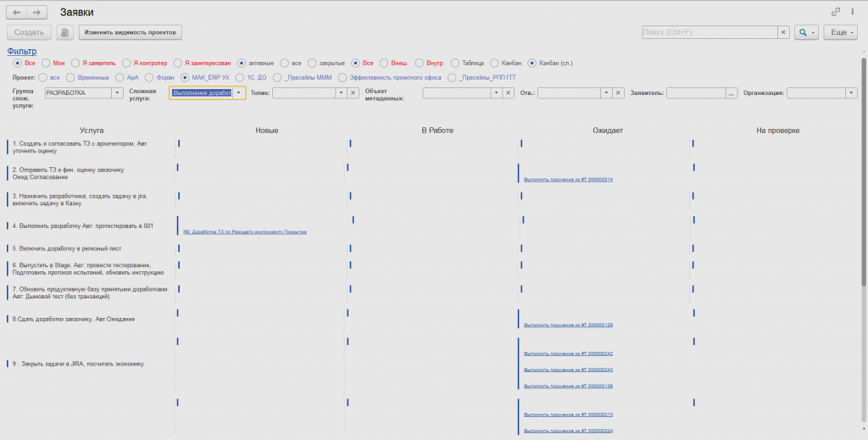
Task: Click the Заявитель input field
Action: point(697,93)
